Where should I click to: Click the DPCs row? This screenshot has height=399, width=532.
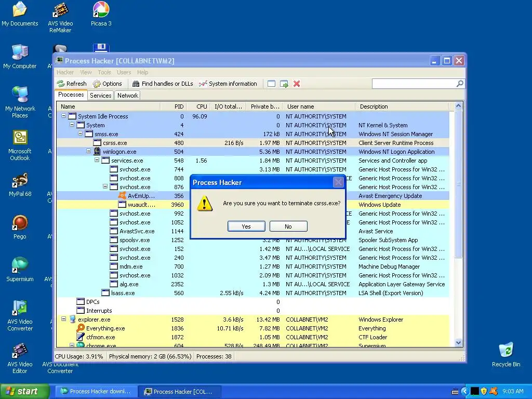[253, 302]
